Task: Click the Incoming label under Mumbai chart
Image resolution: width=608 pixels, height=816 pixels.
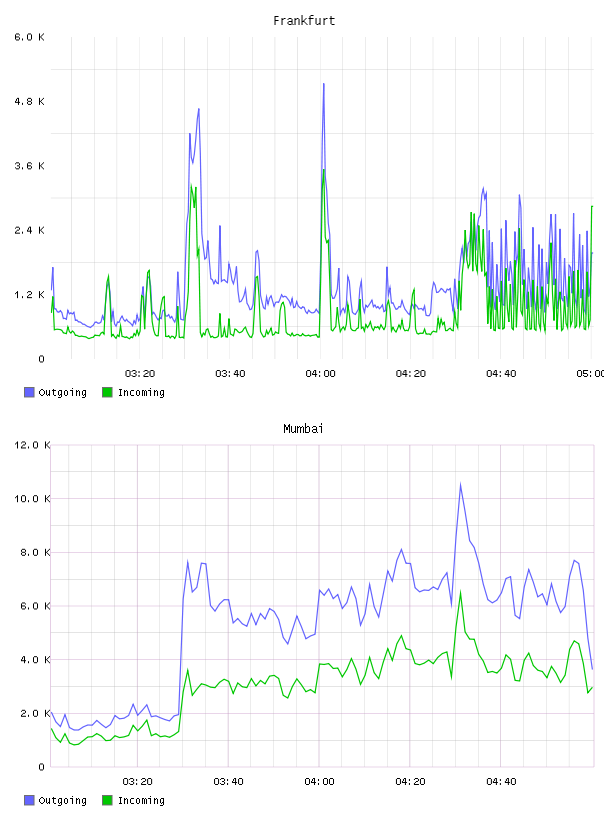Action: tap(141, 800)
